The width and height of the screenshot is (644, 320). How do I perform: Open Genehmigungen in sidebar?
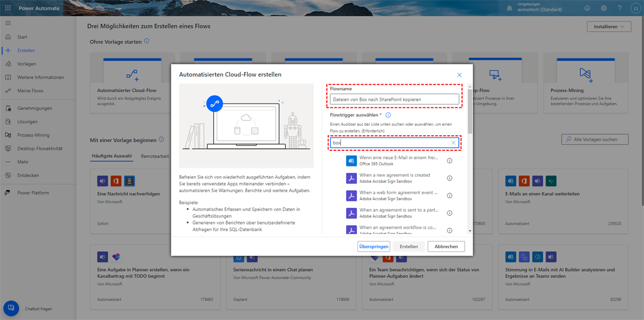click(x=34, y=108)
